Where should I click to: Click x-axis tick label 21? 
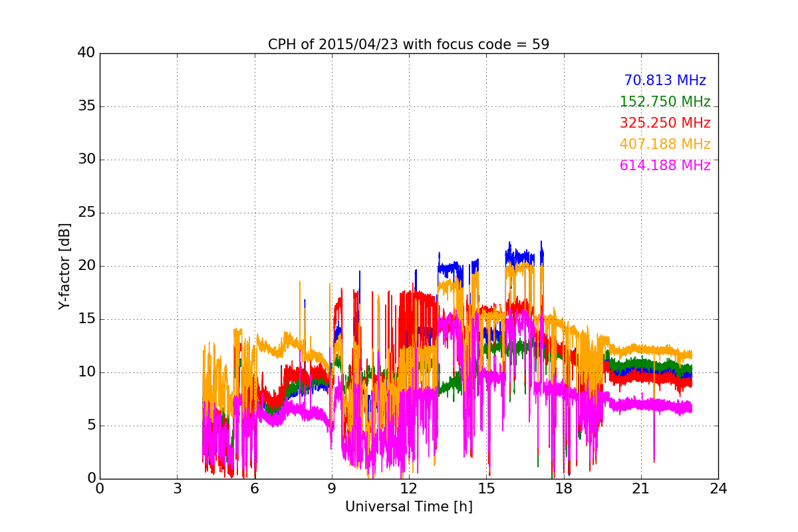tap(641, 489)
